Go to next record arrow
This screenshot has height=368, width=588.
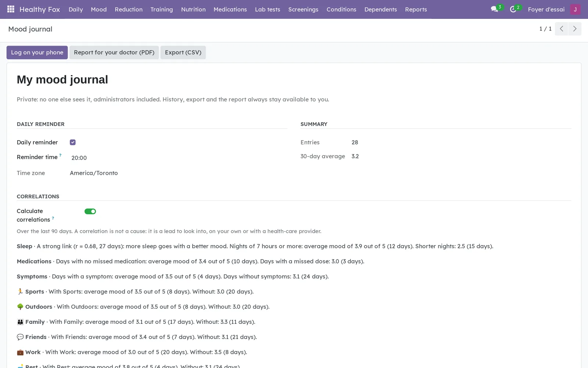[x=575, y=29]
